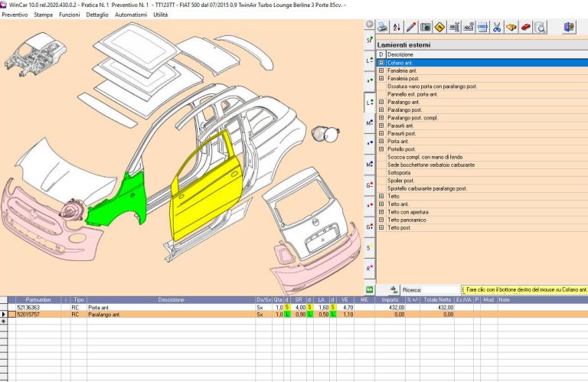Click the green L cell beside SR 0,90
Screen dimensions: 588x382
click(287, 315)
